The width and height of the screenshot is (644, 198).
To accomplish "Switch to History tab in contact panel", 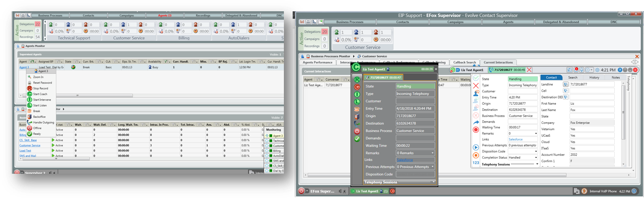I will pos(594,77).
